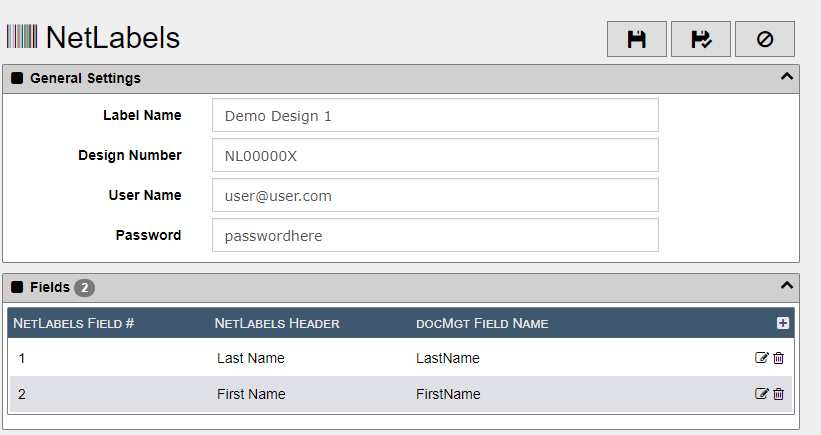Select the User Name text box
The image size is (821, 435).
(435, 195)
